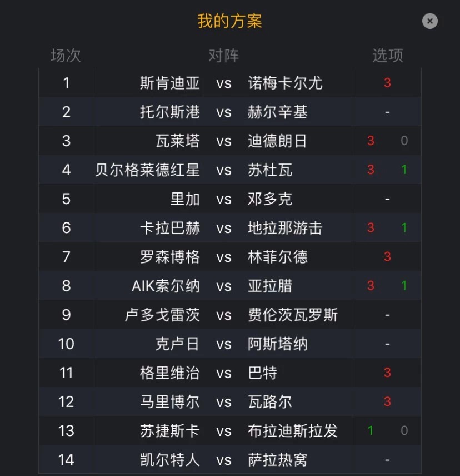This screenshot has height=476, width=460.
Task: Click the 选项 column header
Action: pyautogui.click(x=388, y=56)
